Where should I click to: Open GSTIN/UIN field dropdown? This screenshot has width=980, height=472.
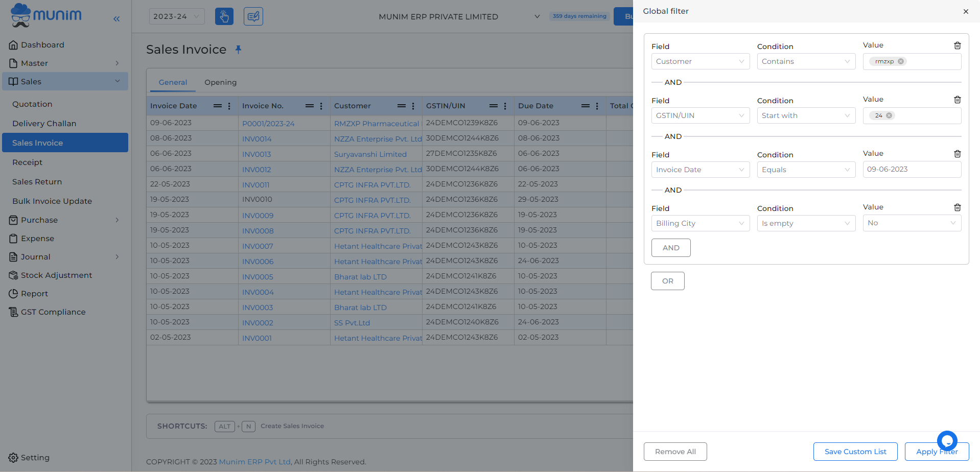click(x=701, y=115)
